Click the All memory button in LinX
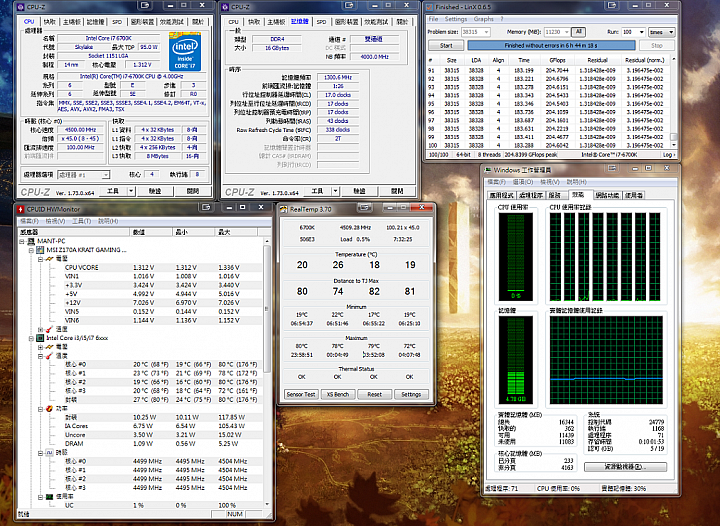This screenshot has height=526, width=720. click(579, 32)
